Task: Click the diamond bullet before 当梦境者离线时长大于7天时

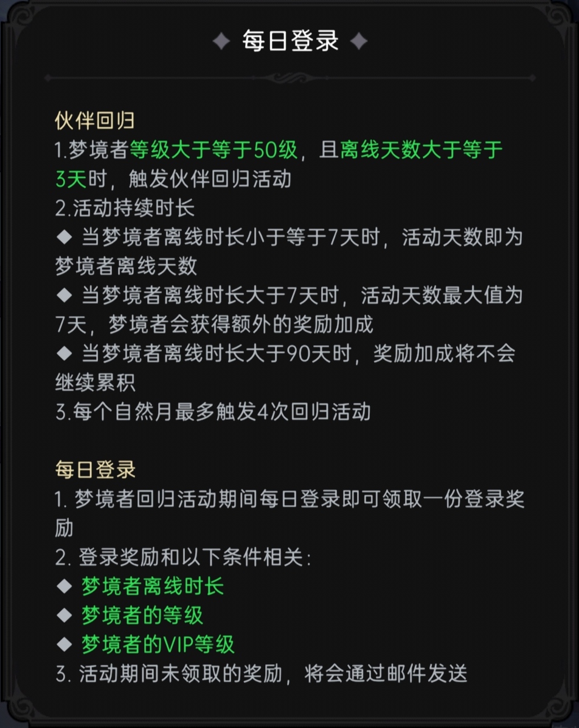Action: 64,296
